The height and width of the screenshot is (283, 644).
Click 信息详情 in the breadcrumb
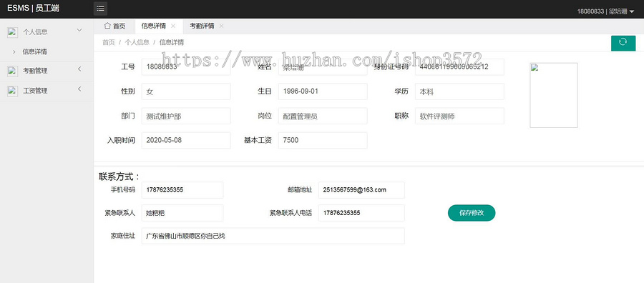click(172, 42)
